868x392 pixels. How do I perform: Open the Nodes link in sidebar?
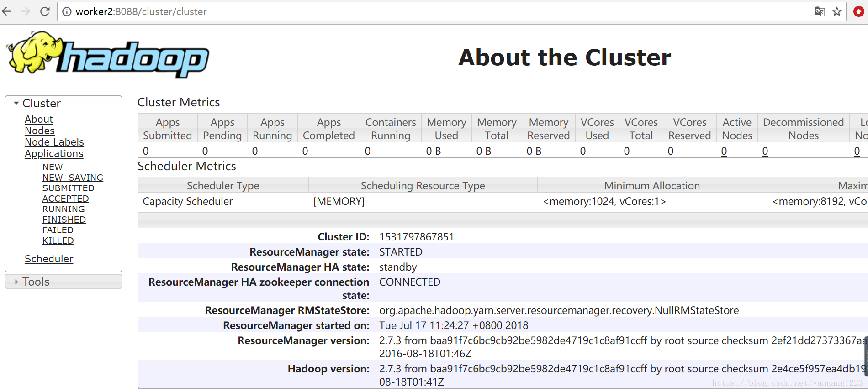pyautogui.click(x=40, y=131)
